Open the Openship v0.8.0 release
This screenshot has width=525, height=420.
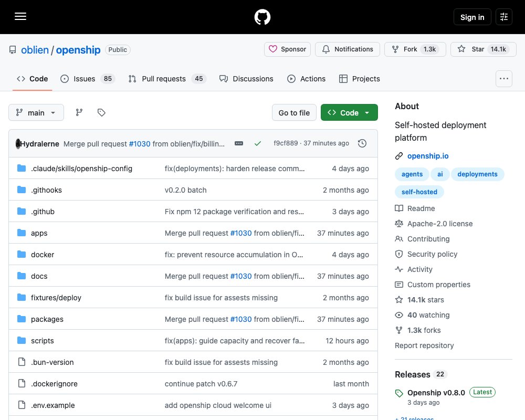[x=436, y=393]
